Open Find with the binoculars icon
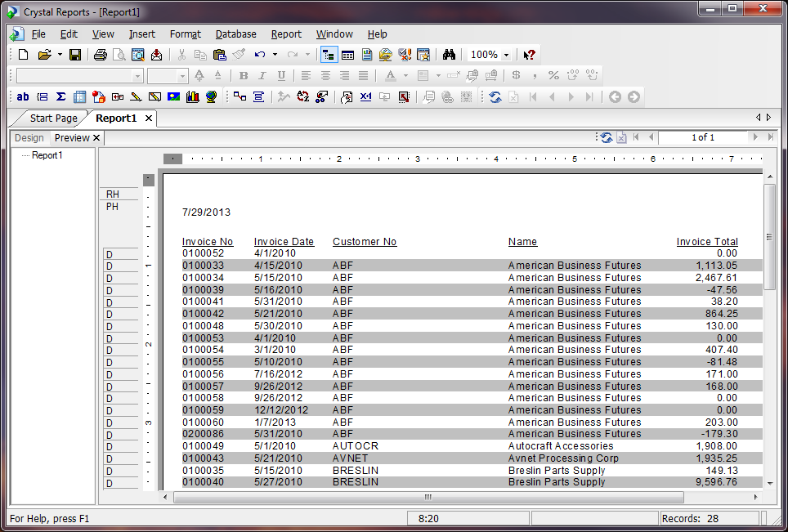The image size is (788, 532). point(449,54)
